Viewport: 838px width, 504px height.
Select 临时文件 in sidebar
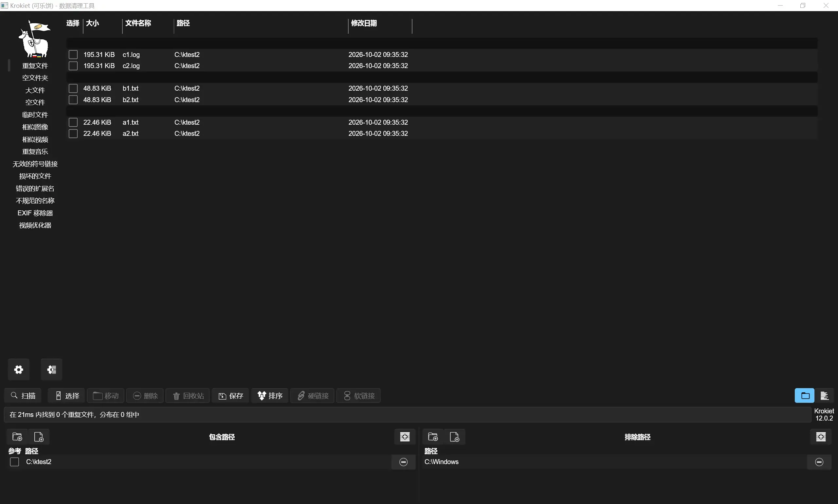35,115
